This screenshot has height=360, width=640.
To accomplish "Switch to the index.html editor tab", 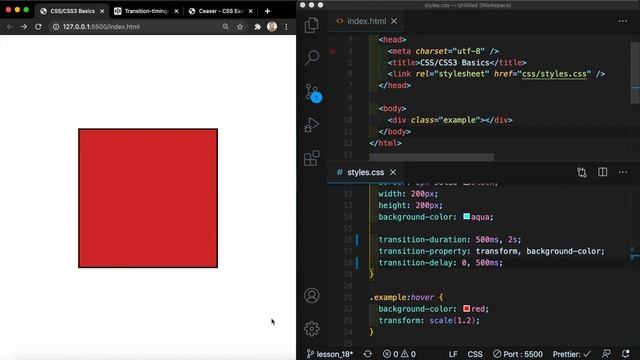I will coord(366,21).
